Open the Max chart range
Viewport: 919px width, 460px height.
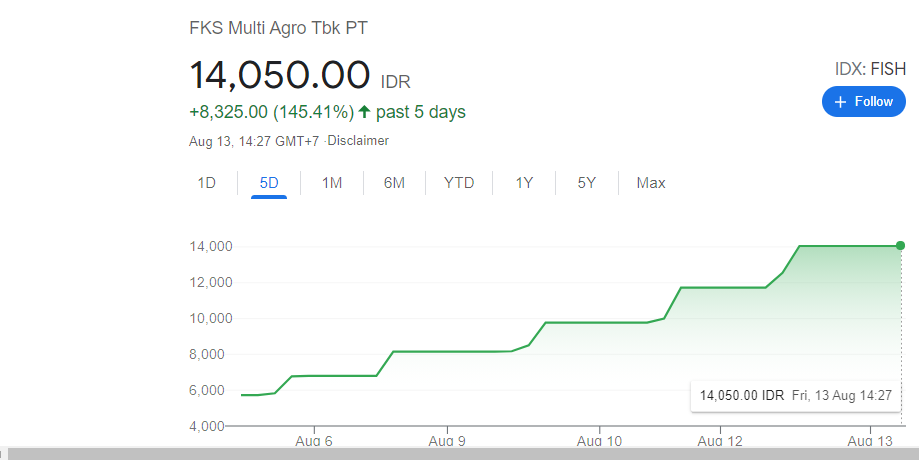651,183
